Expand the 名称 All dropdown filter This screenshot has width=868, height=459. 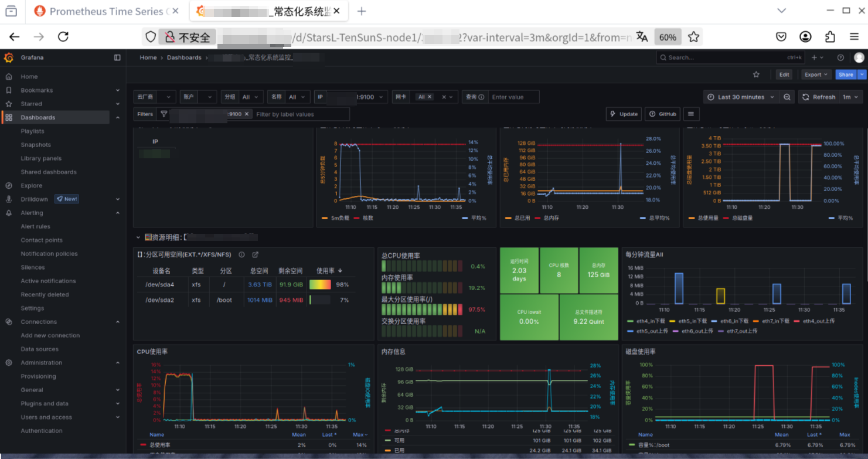point(299,96)
